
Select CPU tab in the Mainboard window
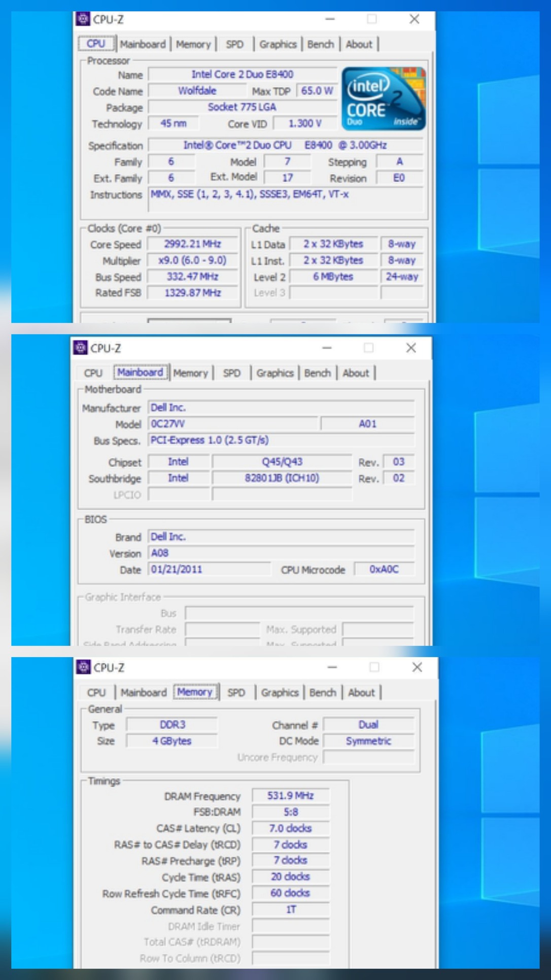pyautogui.click(x=93, y=373)
